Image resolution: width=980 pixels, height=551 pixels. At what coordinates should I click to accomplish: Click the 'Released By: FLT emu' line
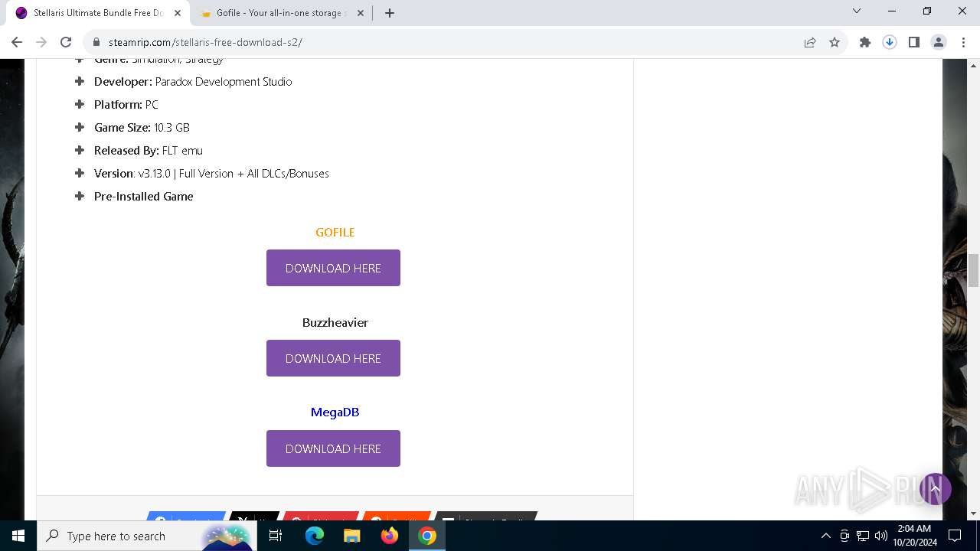pos(149,150)
